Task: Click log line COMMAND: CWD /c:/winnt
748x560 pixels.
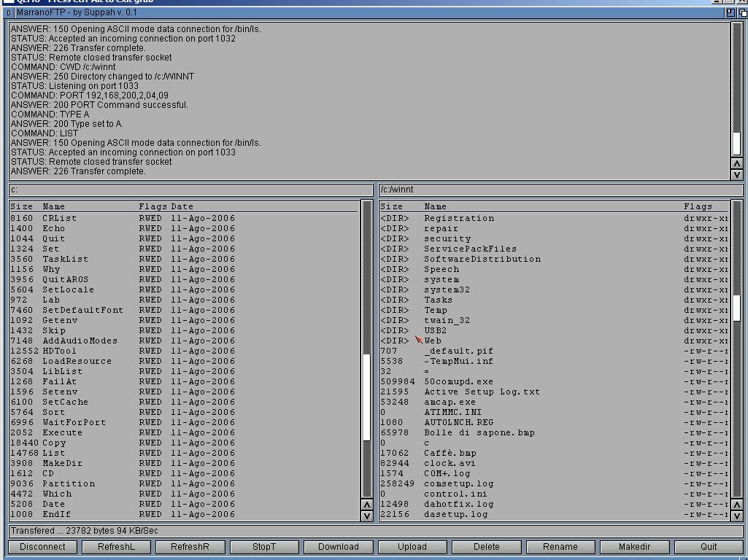Action: (x=63, y=67)
